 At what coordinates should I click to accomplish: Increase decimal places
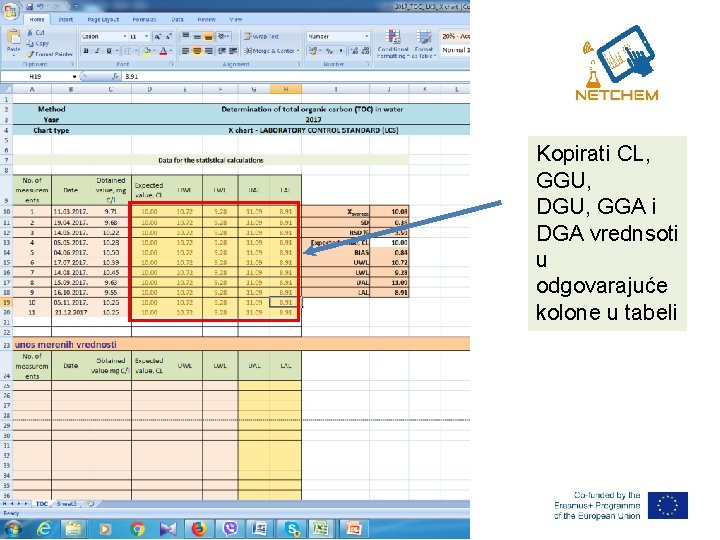354,51
